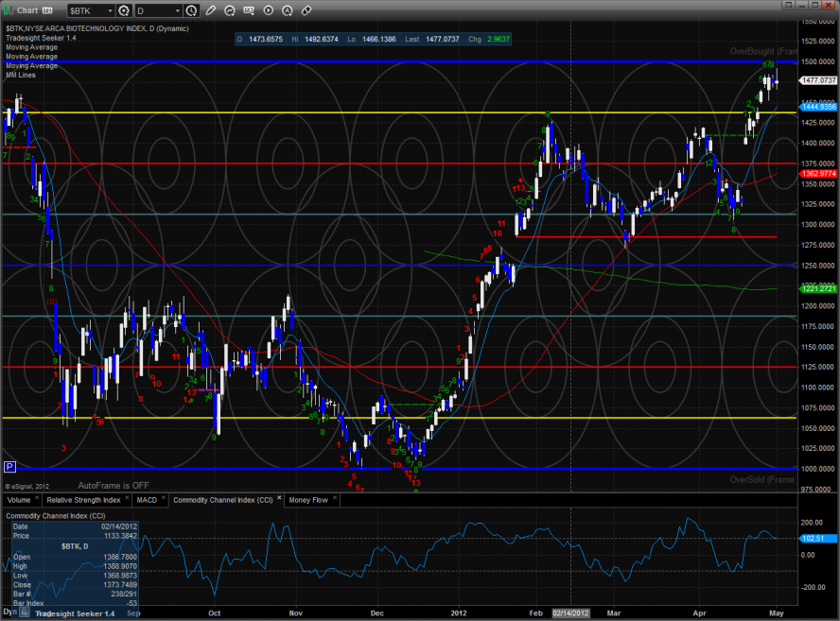840x621 pixels.
Task: Click the circled A alerts icon
Action: [x=288, y=10]
